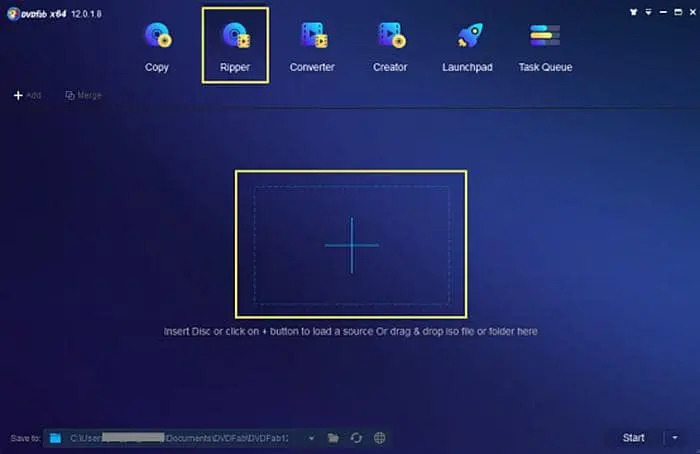Open the Creator module
Viewport: 700px width, 454px height.
(390, 46)
